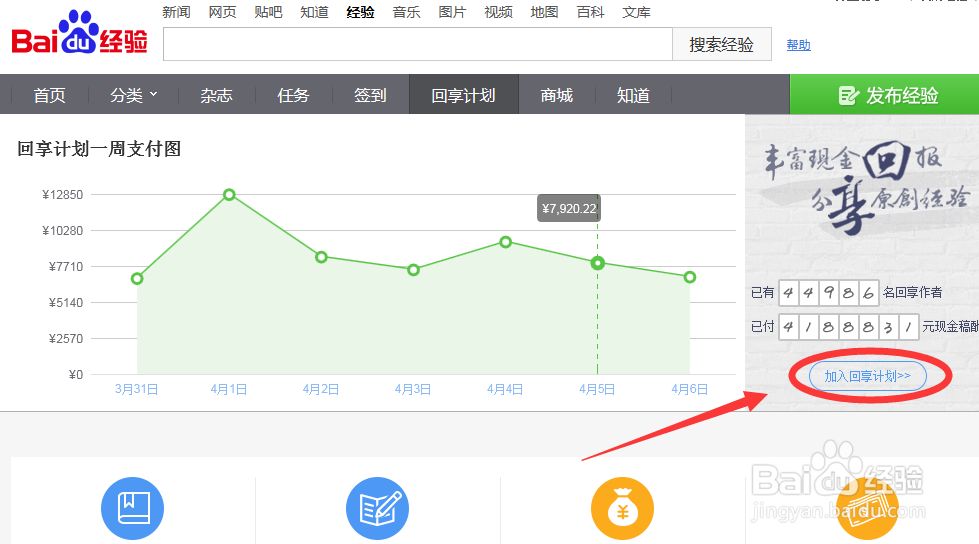This screenshot has width=979, height=544.
Task: Click 加入回享计划>> button
Action: (868, 376)
